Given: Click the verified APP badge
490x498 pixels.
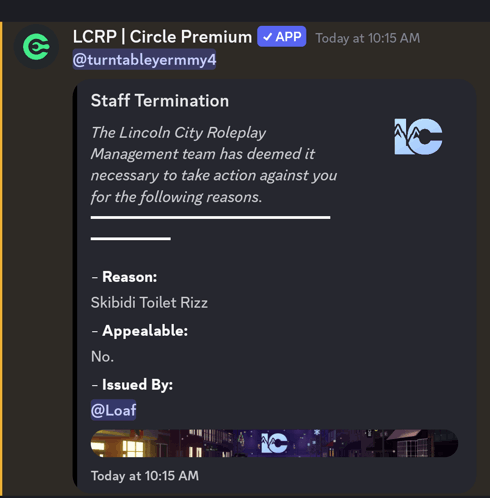Looking at the screenshot, I should click(282, 37).
